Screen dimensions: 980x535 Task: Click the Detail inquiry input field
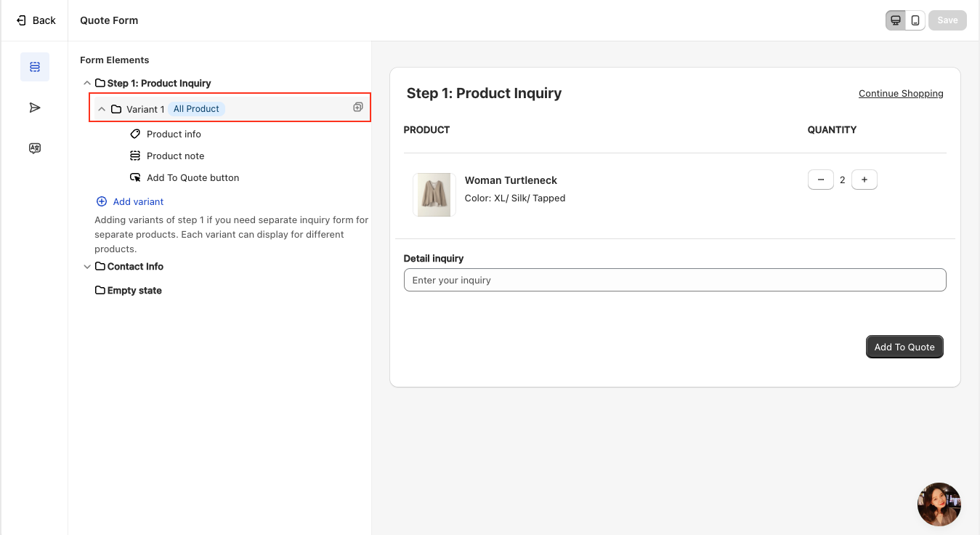pos(674,280)
